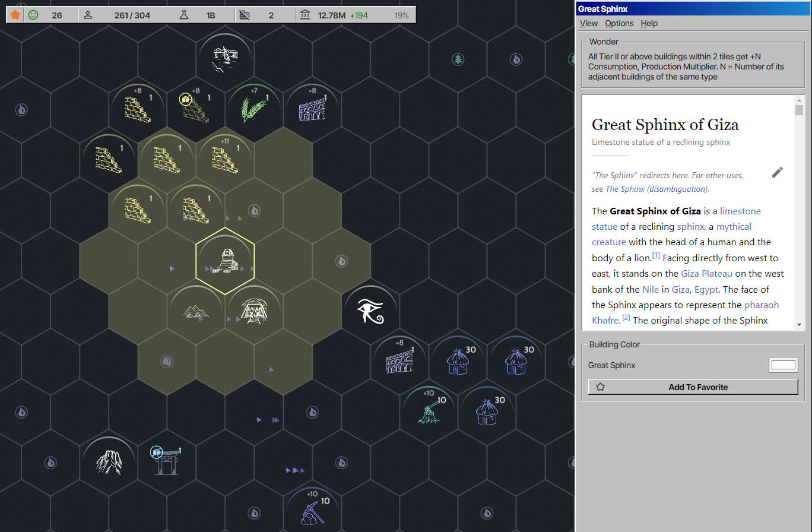
Task: Click the buildings ruler icon in top bar
Action: pos(245,15)
